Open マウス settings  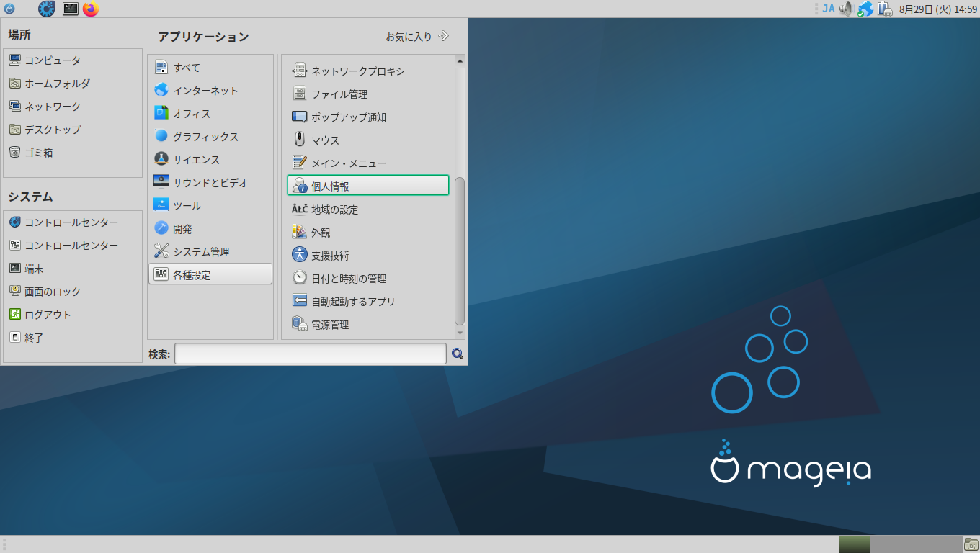368,140
